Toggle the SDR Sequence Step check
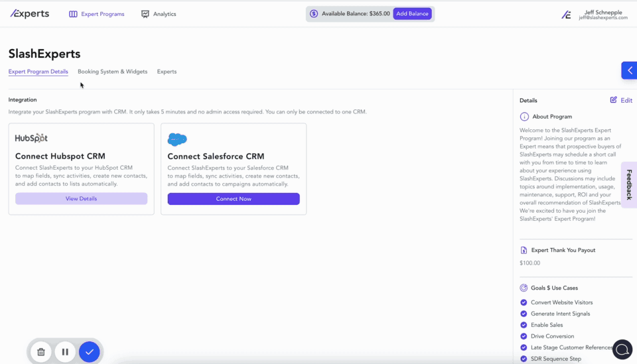637x364 pixels. 524,359
